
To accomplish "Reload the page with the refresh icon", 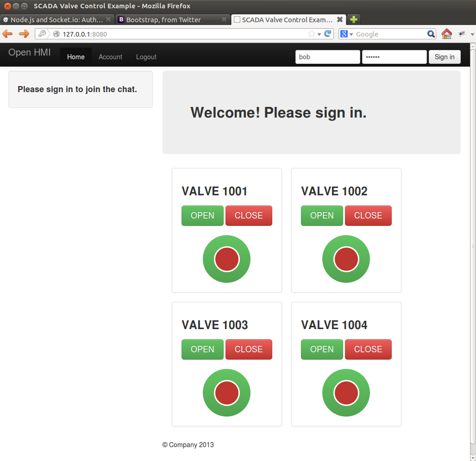I will click(x=328, y=34).
